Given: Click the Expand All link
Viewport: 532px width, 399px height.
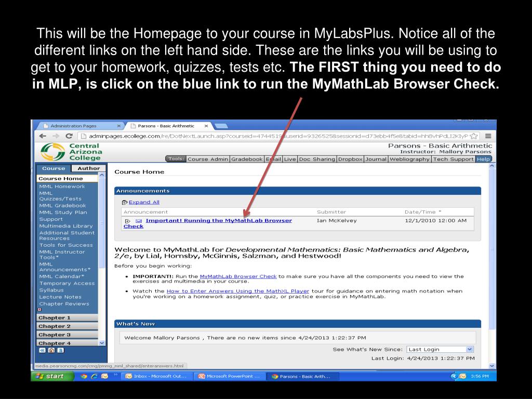Looking at the screenshot, I should point(144,202).
